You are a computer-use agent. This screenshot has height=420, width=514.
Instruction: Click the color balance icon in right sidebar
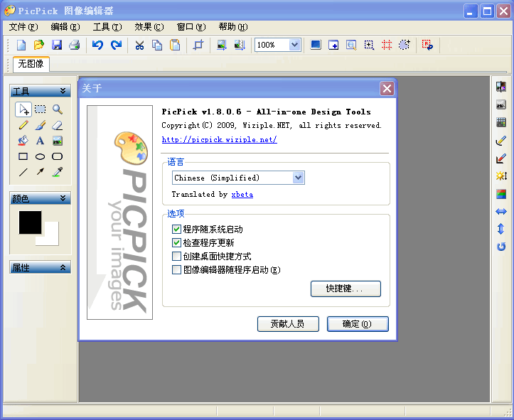(501, 194)
